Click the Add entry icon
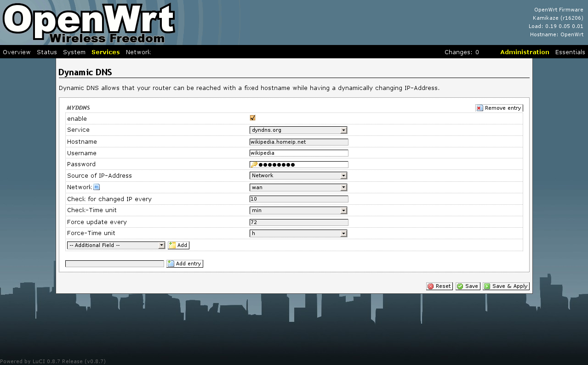The height and width of the screenshot is (365, 588). pyautogui.click(x=171, y=264)
